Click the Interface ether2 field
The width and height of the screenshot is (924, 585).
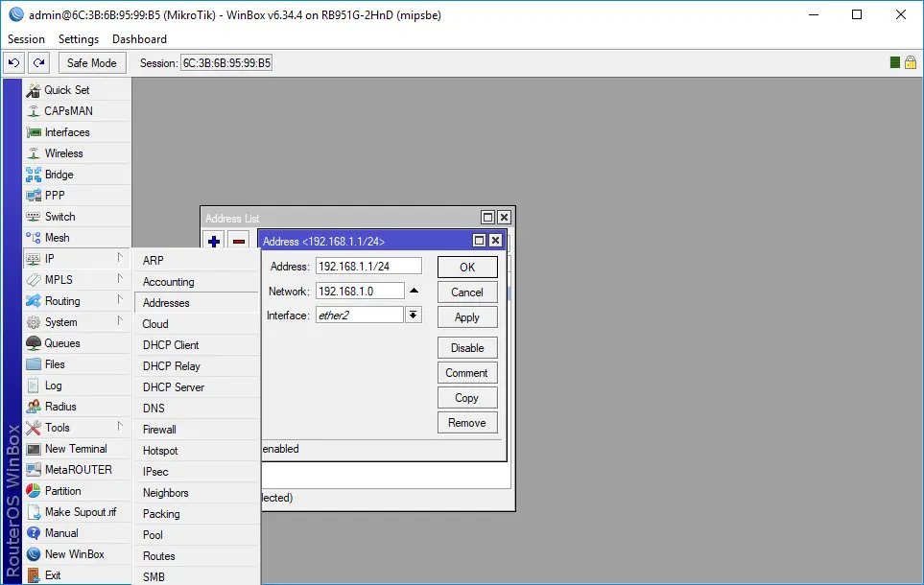click(x=360, y=316)
